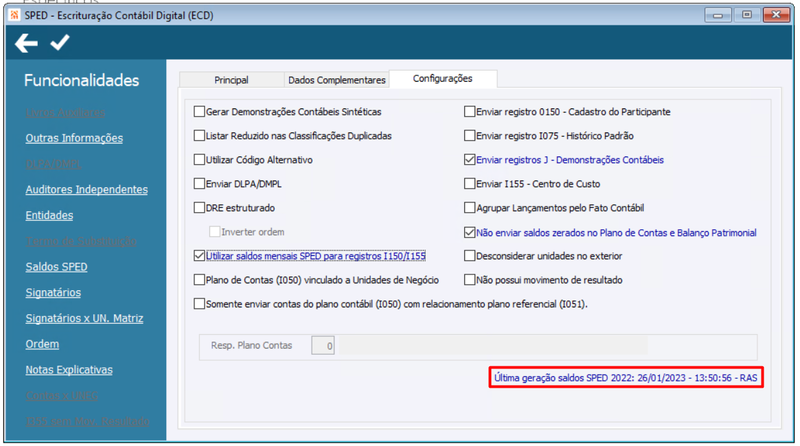Image resolution: width=800 pixels, height=446 pixels.
Task: Check Agrupar Lançamentos pelo Fato Contábil
Action: pos(469,208)
